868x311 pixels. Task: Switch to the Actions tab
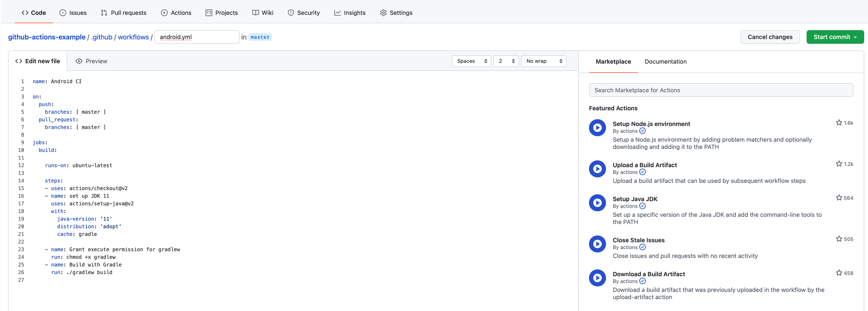(x=176, y=13)
